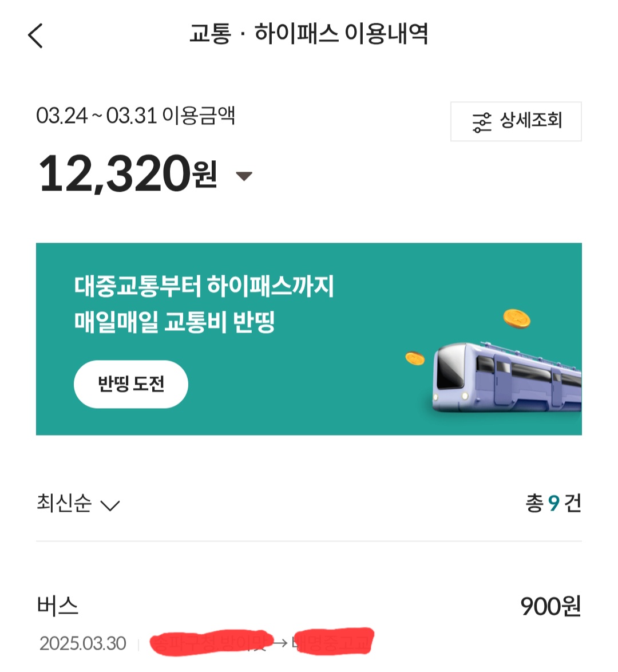Click the 2025.03.30 transaction date
This screenshot has width=618, height=672.
coord(83,643)
